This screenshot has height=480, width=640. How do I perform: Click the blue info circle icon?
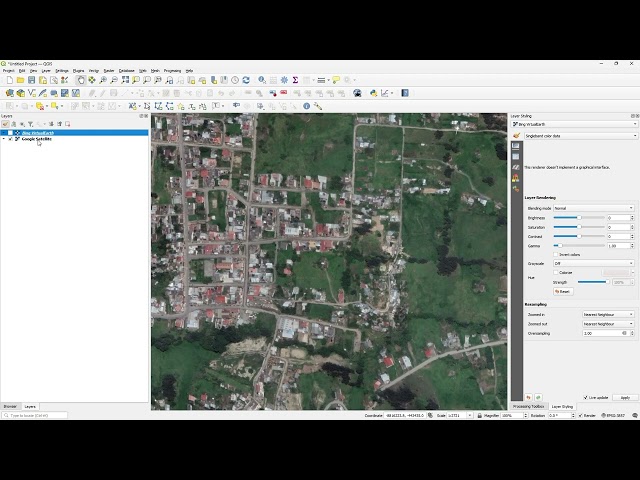[307, 106]
